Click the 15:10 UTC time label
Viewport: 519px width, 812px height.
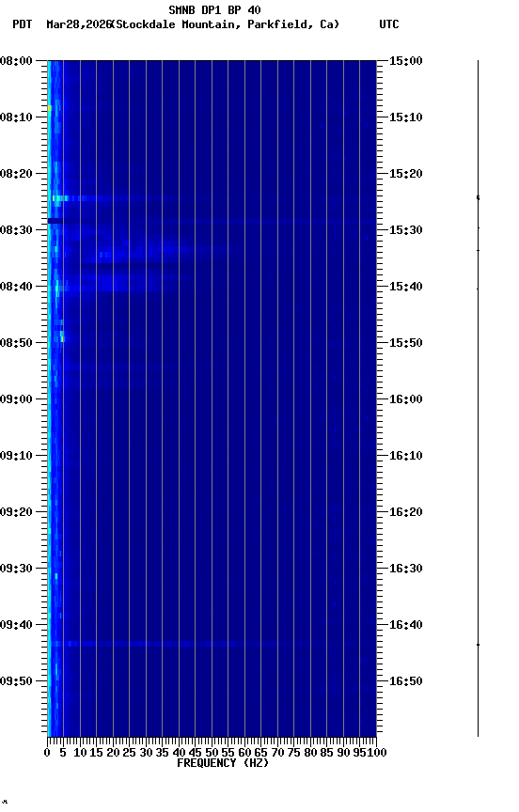(x=405, y=117)
